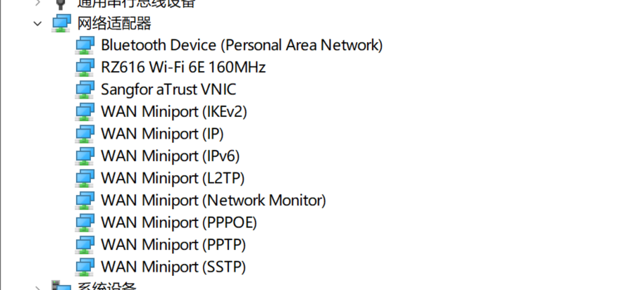The height and width of the screenshot is (290, 644).
Task: Click the WAN Miniport (IPv6) icon
Action: [85, 156]
